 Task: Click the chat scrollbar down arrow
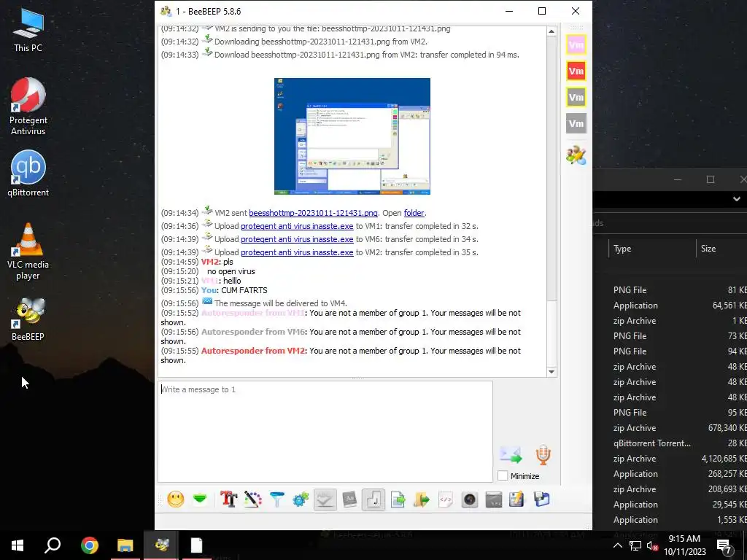click(551, 372)
